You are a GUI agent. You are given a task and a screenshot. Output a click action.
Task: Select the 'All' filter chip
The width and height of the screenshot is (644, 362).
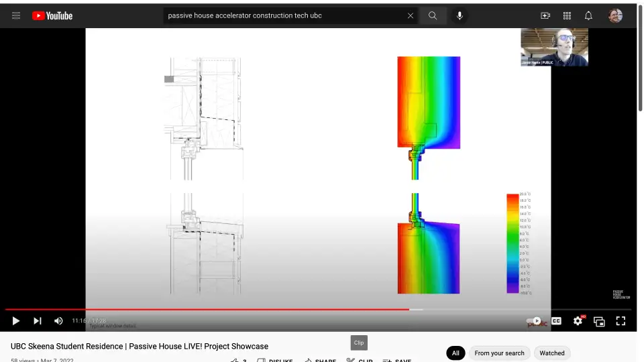(455, 353)
